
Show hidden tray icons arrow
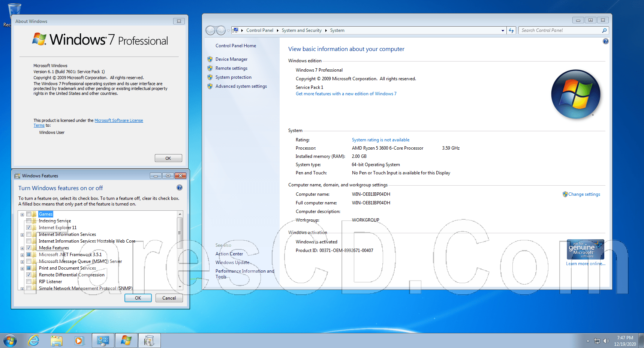(588, 341)
